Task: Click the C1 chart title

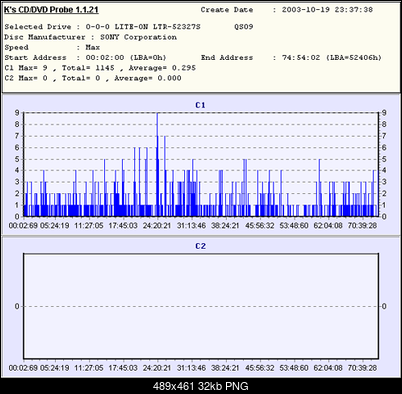Action: click(200, 105)
